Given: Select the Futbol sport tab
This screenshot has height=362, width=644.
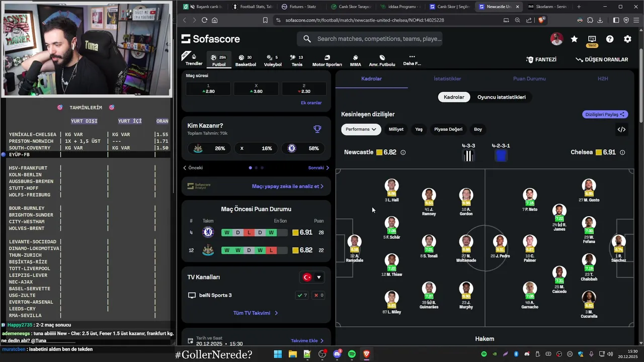Looking at the screenshot, I should point(219,60).
